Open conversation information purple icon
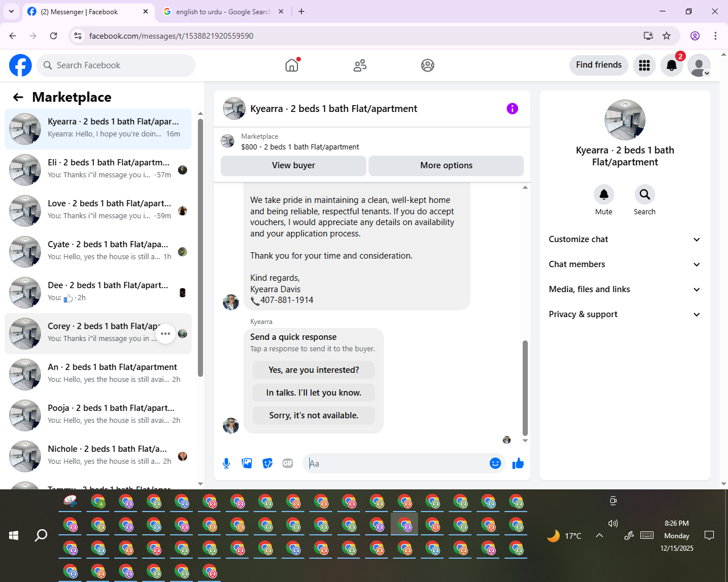The image size is (728, 582). [512, 109]
